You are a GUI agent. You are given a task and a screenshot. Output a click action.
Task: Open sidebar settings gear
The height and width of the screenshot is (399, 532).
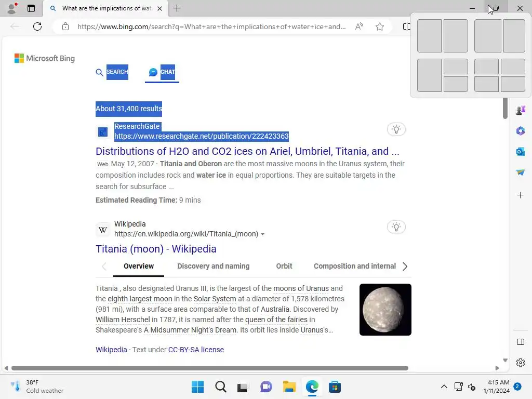pos(521,363)
